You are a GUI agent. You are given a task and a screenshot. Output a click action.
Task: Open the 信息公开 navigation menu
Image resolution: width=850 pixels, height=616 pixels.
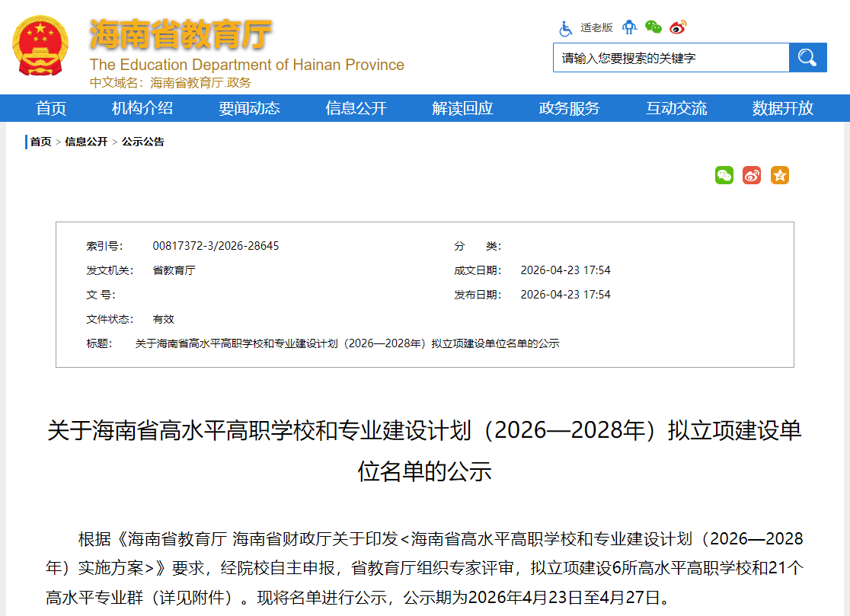[x=355, y=108]
